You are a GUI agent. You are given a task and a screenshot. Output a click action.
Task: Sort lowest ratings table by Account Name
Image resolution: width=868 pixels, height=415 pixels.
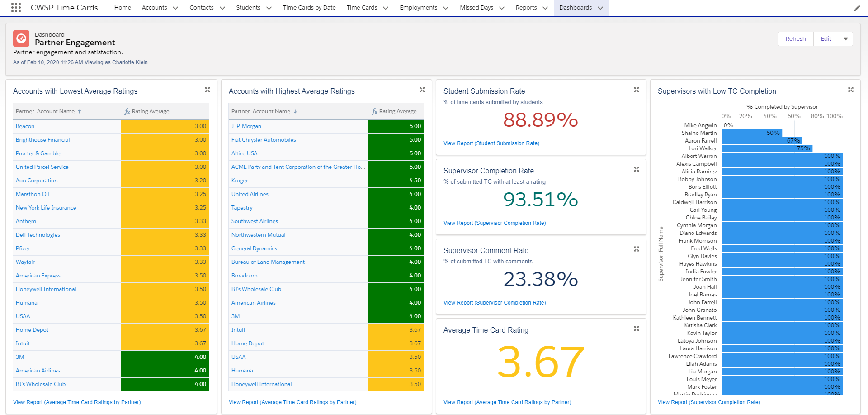[67, 111]
